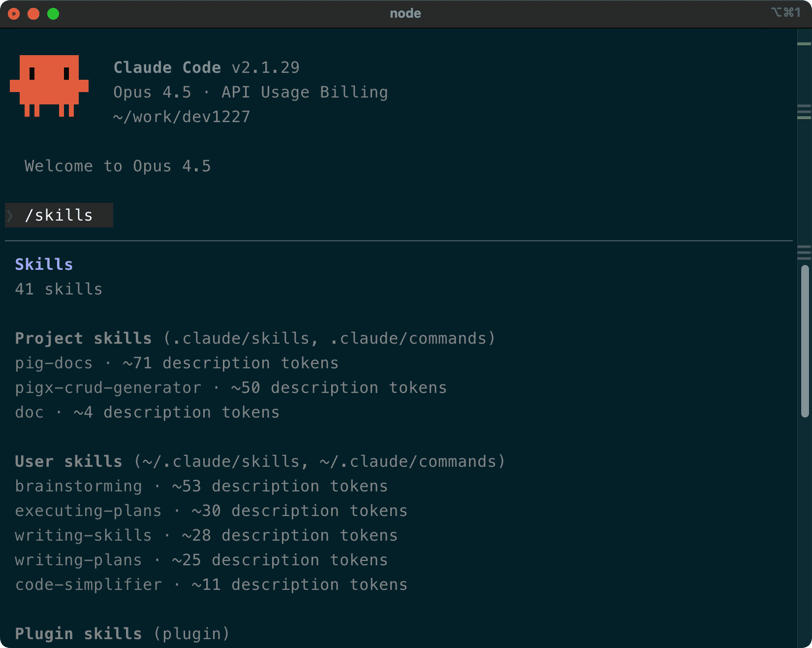Click the orange Claude Code mascot logo
The height and width of the screenshot is (648, 812).
(49, 86)
